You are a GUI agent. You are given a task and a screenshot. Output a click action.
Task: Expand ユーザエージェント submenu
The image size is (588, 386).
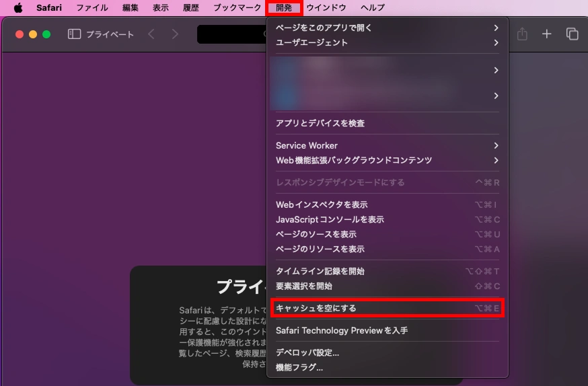click(x=388, y=43)
